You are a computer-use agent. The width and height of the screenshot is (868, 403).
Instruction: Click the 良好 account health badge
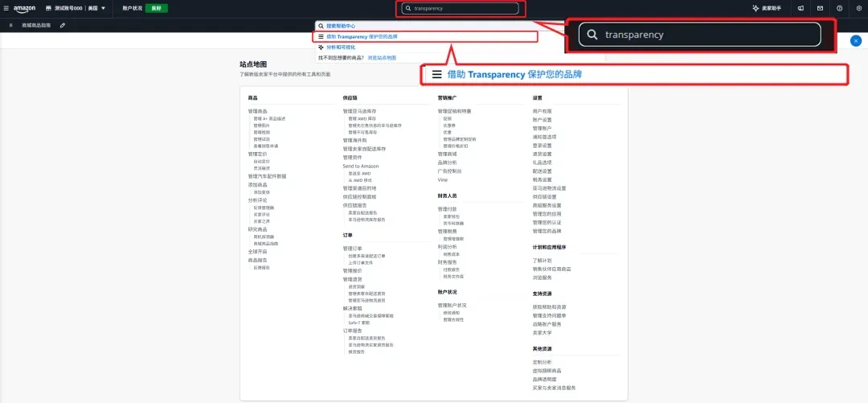pos(156,8)
